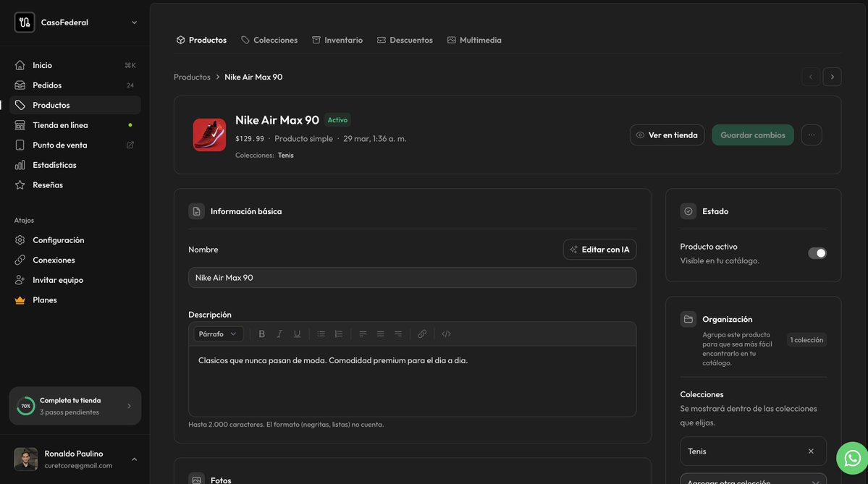Open Pedidos in the sidebar
The image size is (868, 484).
(x=75, y=85)
